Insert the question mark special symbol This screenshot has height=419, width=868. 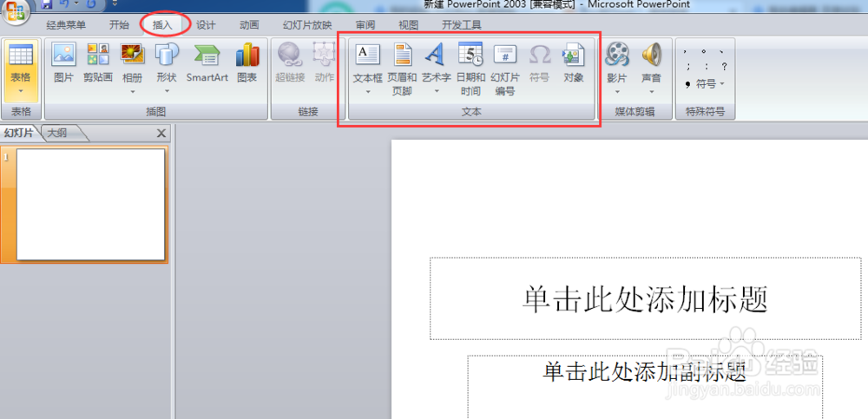tap(724, 67)
